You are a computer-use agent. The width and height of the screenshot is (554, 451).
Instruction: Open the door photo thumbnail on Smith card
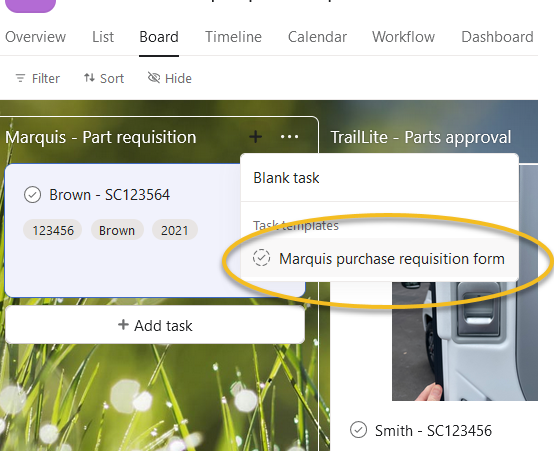click(465, 341)
